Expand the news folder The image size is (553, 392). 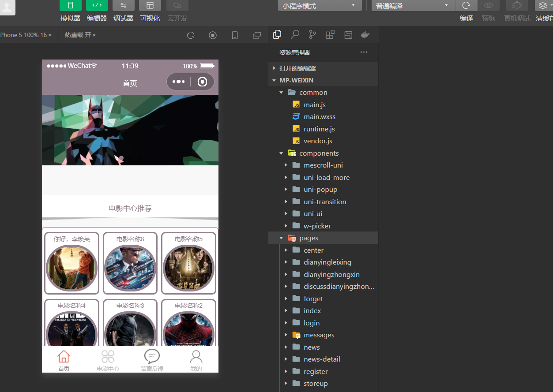point(323,347)
